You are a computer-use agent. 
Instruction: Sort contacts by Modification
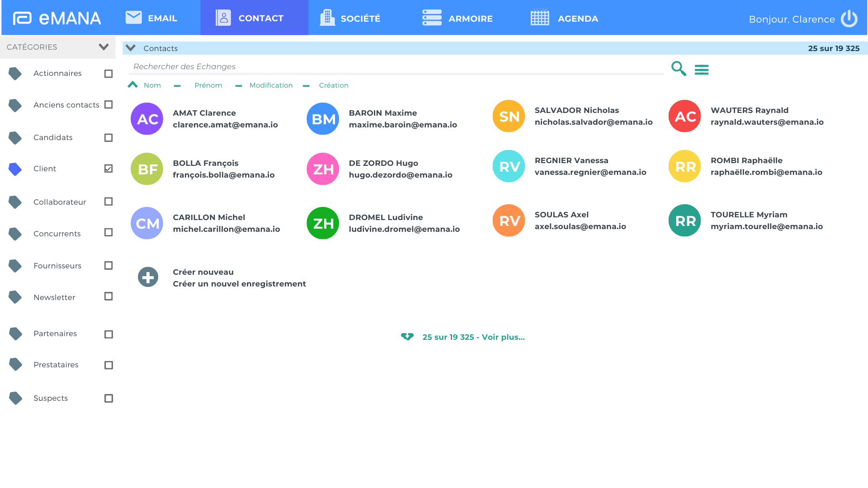pos(271,85)
